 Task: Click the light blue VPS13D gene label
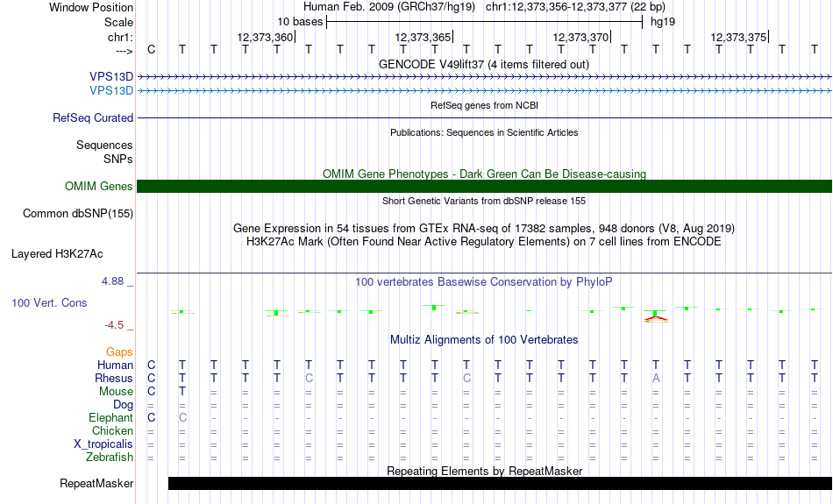click(x=111, y=91)
